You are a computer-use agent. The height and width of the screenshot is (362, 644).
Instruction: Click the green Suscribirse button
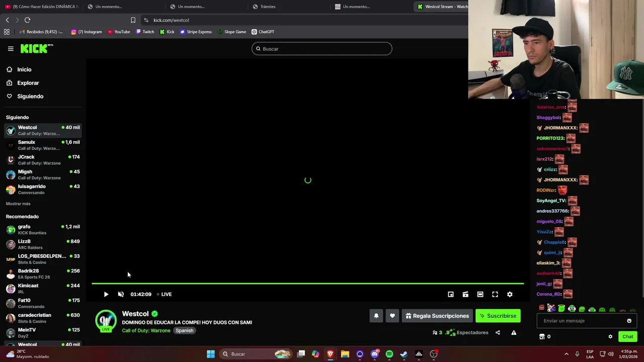pos(498,316)
